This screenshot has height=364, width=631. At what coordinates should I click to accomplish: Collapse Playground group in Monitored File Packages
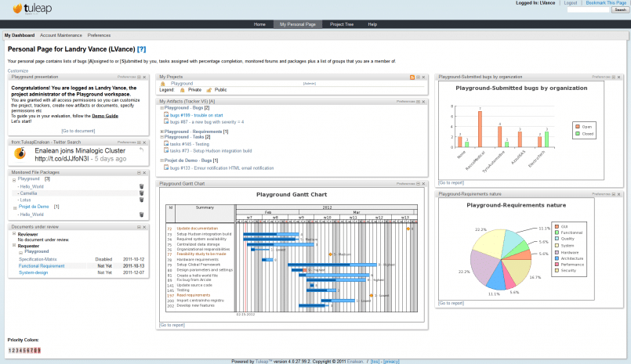pyautogui.click(x=14, y=180)
